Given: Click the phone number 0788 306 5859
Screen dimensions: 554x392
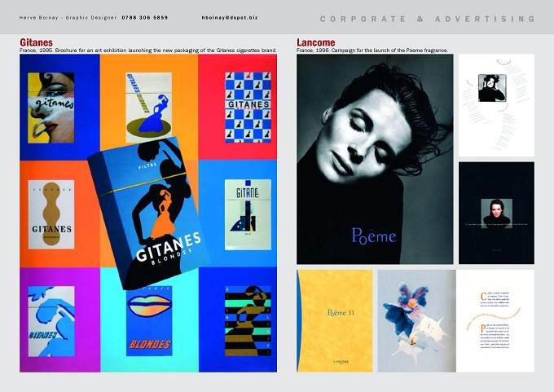Looking at the screenshot, I should pyautogui.click(x=145, y=18).
